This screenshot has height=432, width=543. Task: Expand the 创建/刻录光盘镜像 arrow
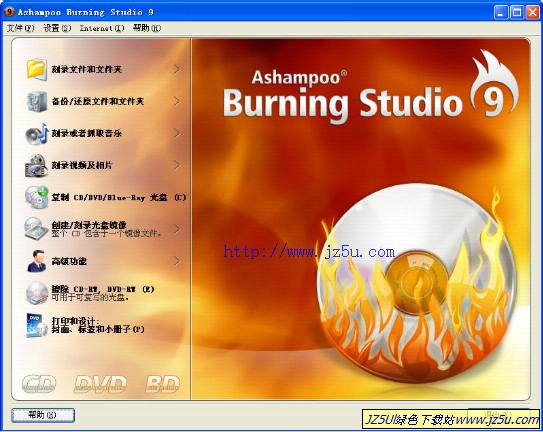click(x=177, y=229)
